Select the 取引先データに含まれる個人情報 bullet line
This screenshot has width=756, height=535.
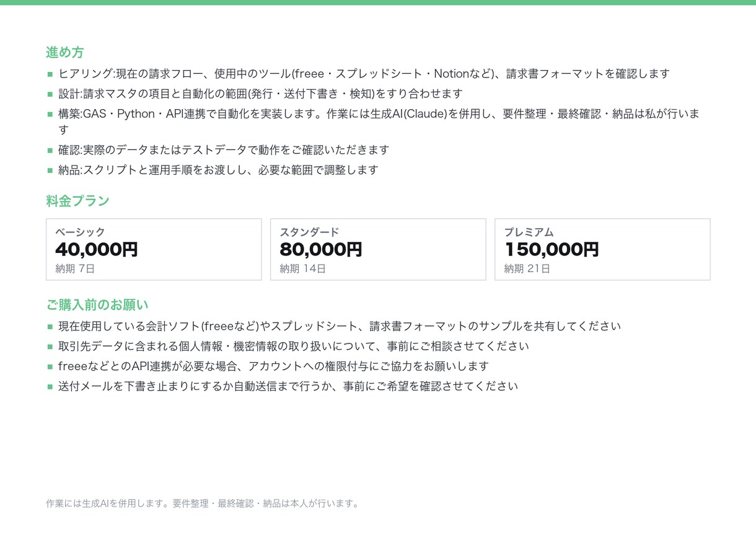coord(294,346)
